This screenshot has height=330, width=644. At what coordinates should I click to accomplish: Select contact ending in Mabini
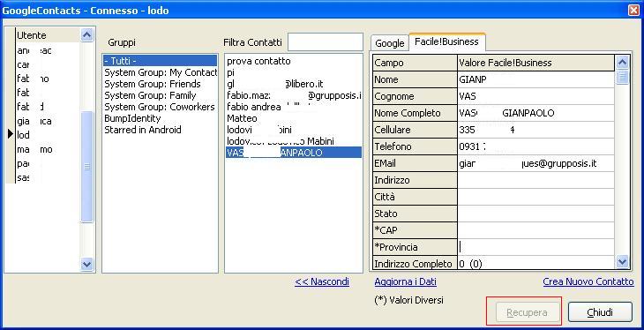click(x=294, y=141)
